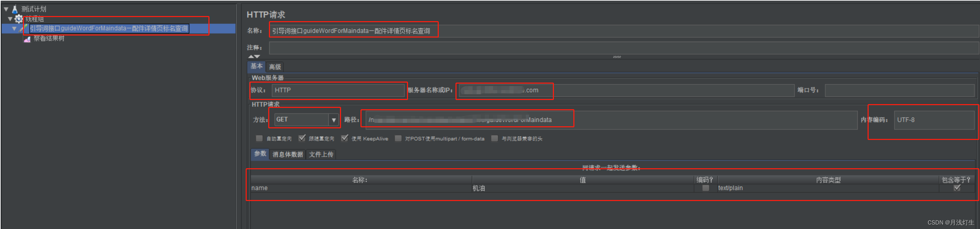This screenshot has width=980, height=229.
Task: Collapse the 测试计划 tree node
Action: click(6, 9)
